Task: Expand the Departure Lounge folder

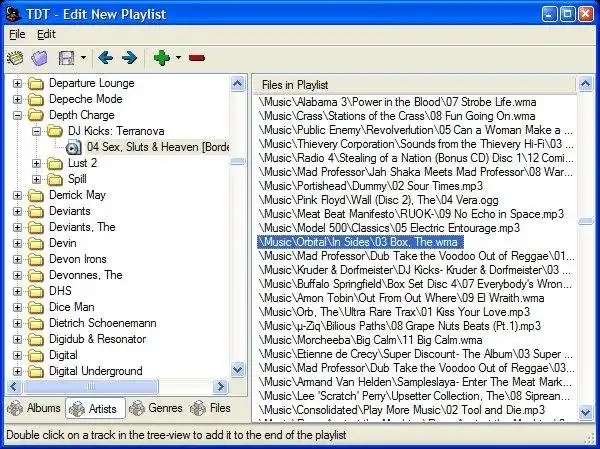Action: point(17,83)
